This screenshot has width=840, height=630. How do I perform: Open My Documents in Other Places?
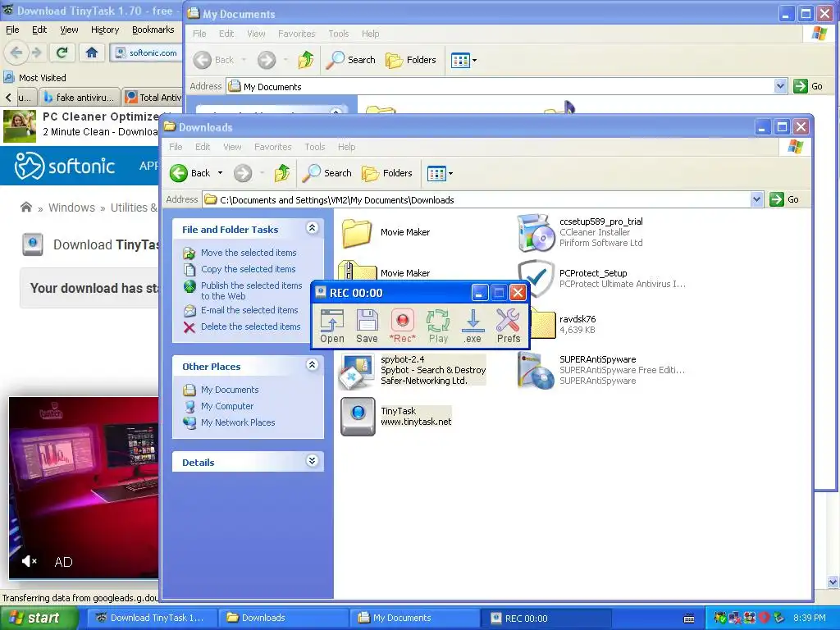click(x=230, y=390)
